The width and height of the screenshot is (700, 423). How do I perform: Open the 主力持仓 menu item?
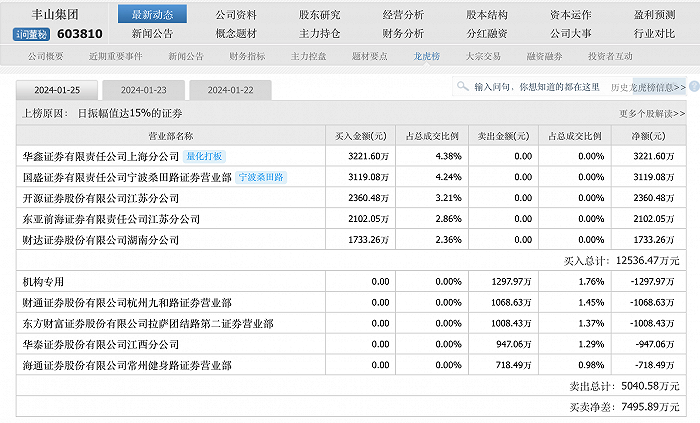coord(319,33)
